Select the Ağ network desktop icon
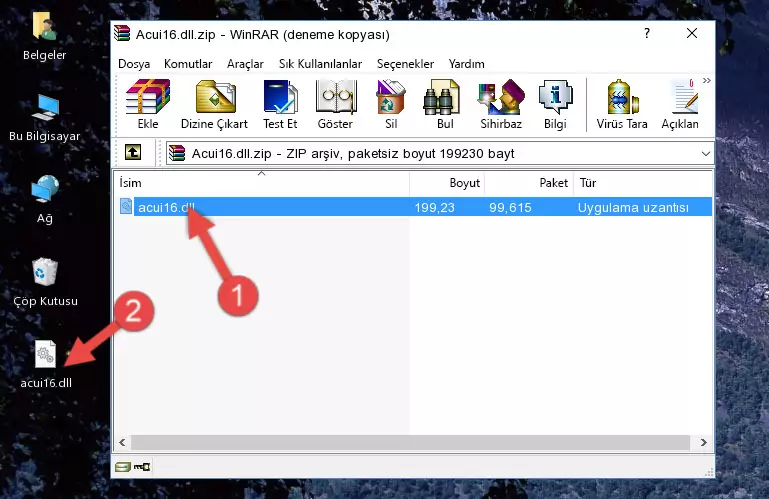 45,200
